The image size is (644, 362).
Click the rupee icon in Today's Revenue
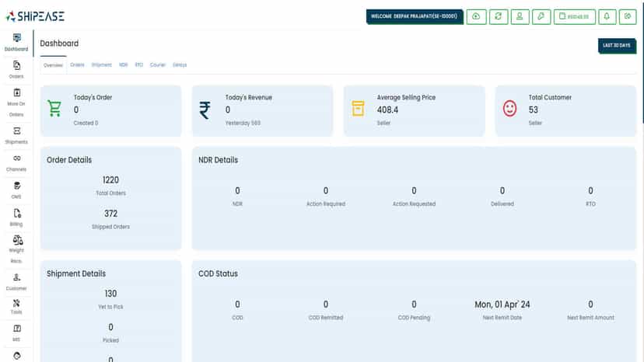point(205,110)
